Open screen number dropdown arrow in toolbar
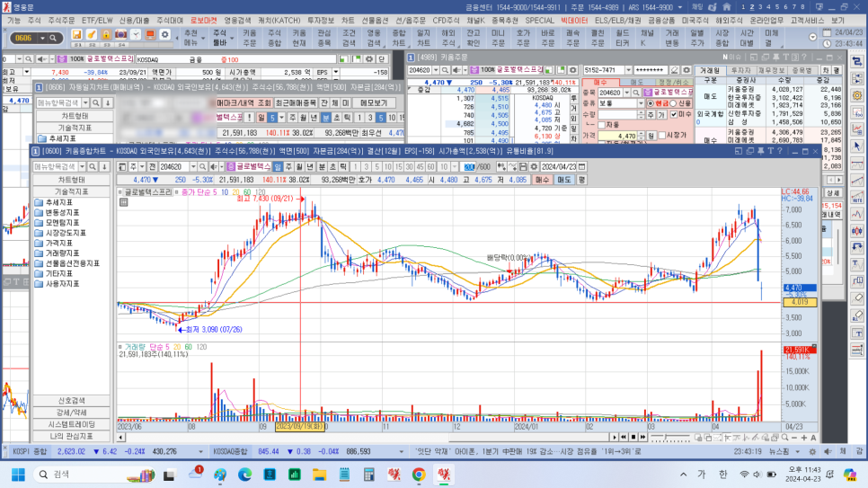The height and width of the screenshot is (488, 868). [42, 39]
